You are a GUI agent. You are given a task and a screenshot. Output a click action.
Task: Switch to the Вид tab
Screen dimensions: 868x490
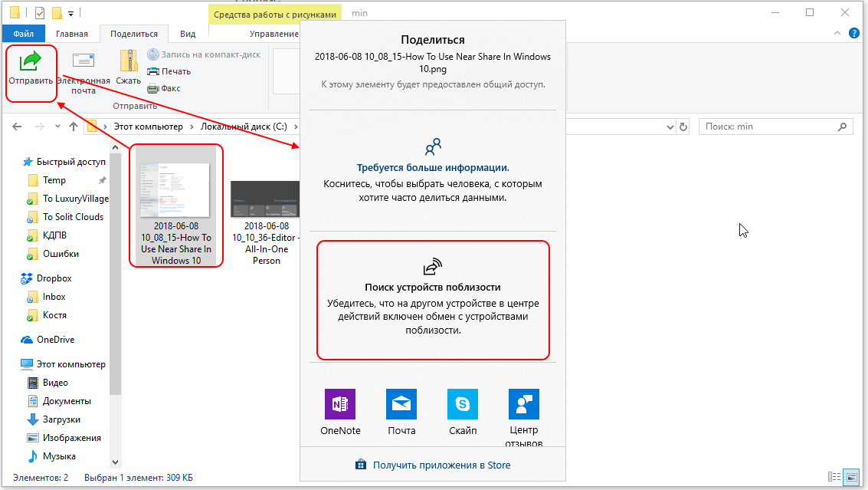pyautogui.click(x=188, y=33)
